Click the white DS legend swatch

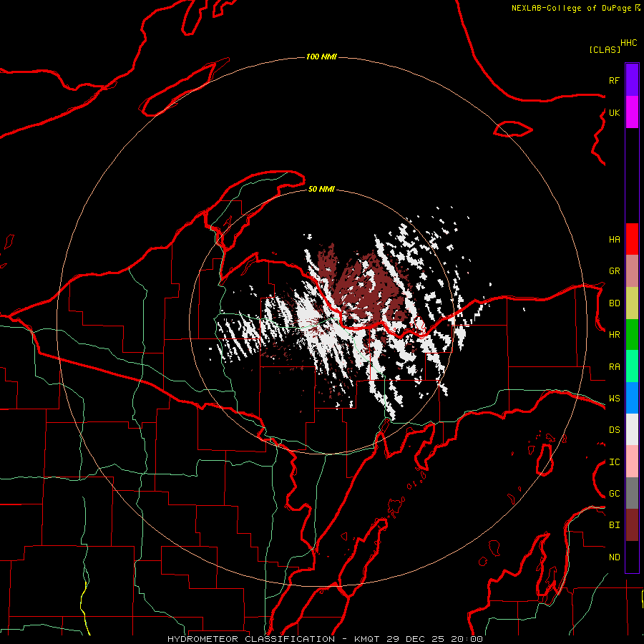(x=632, y=429)
